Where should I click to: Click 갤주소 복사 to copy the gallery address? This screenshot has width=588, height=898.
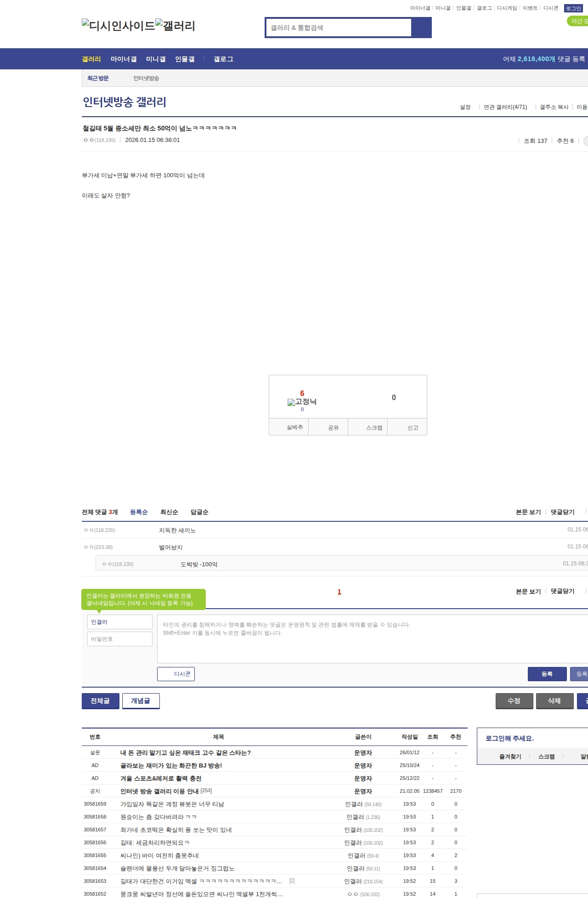coord(554,107)
